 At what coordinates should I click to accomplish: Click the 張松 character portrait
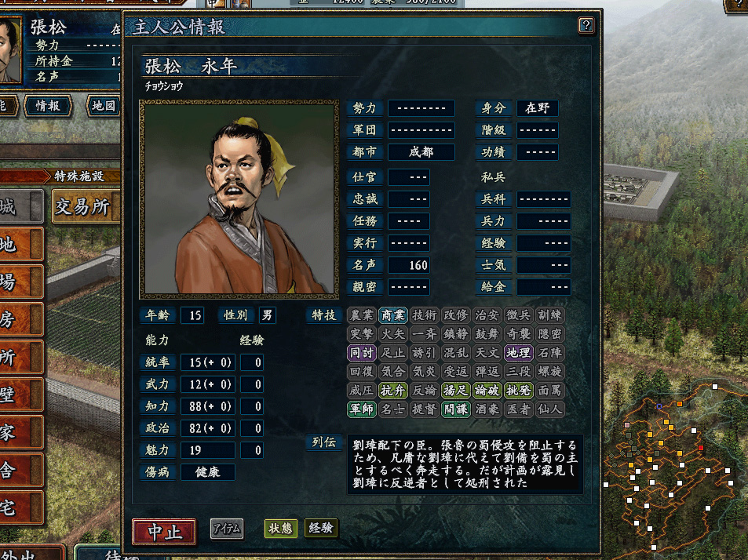pos(239,199)
